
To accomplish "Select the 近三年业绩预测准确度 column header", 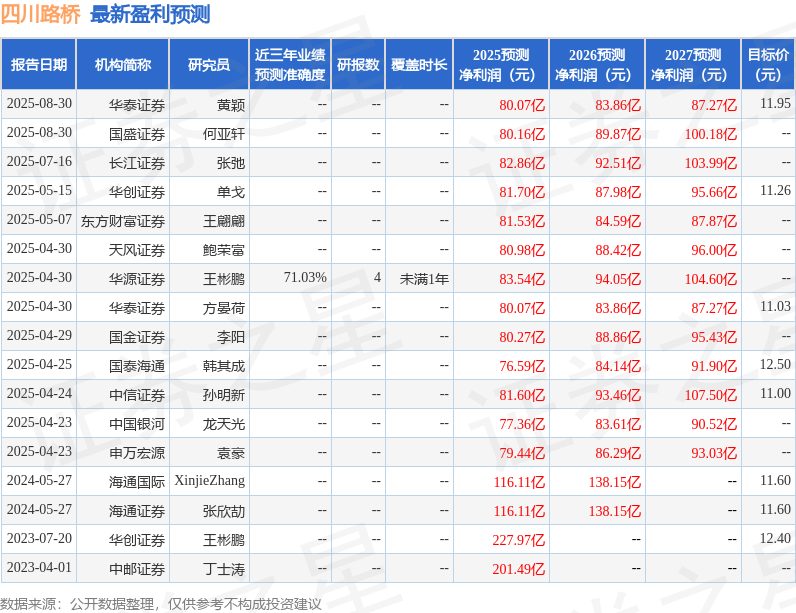I will point(290,64).
